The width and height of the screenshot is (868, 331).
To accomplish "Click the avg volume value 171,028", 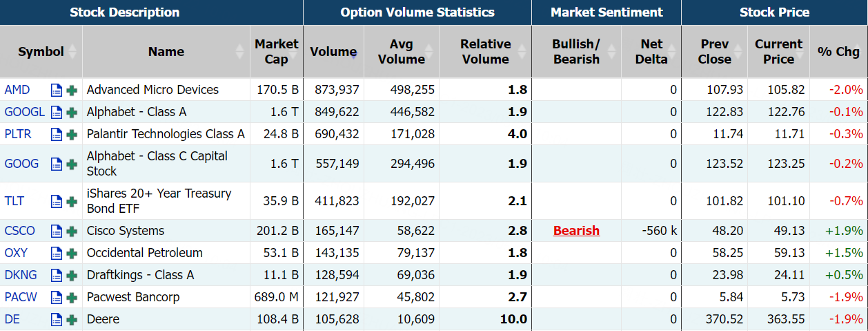I will 413,134.
